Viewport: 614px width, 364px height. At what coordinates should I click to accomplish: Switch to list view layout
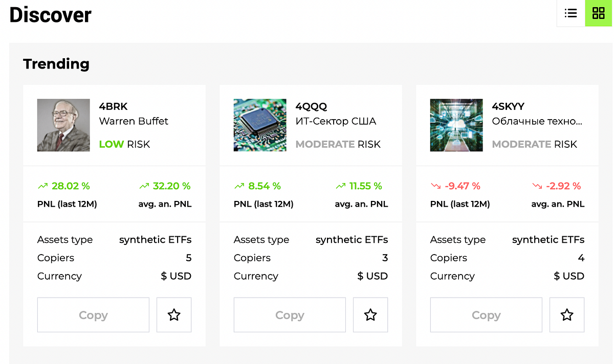pyautogui.click(x=571, y=13)
